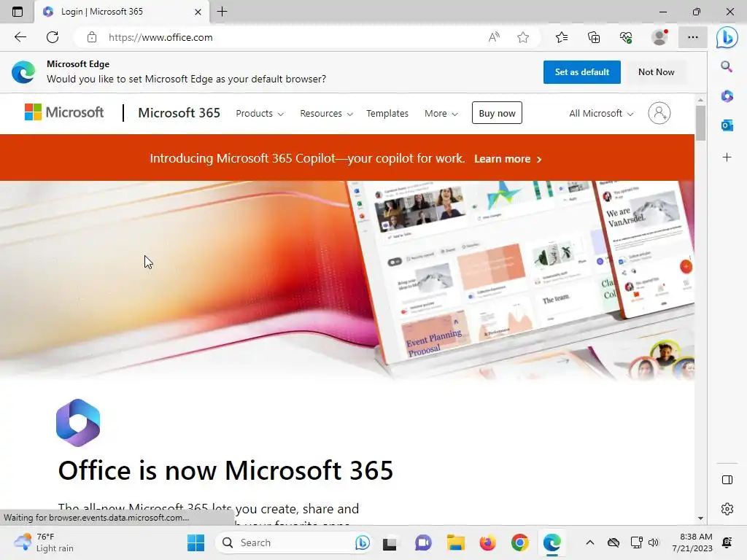747x560 pixels.
Task: Click the address bar URL field
Action: tap(295, 37)
